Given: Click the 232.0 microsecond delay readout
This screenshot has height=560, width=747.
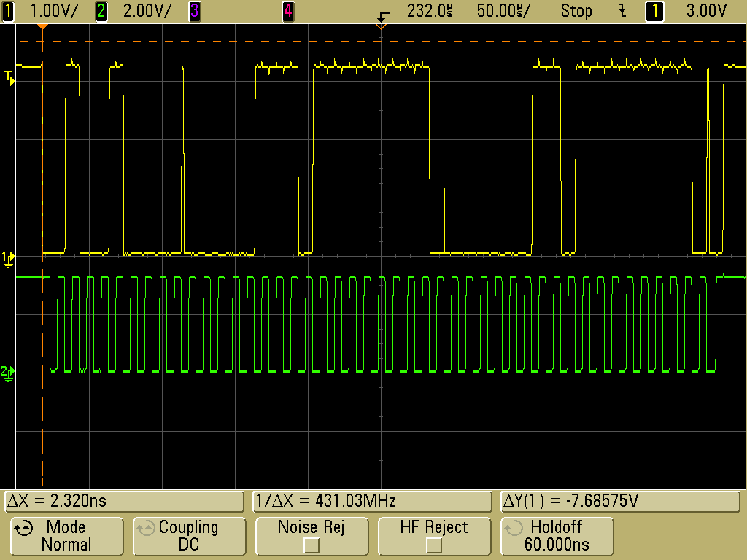Looking at the screenshot, I should point(429,10).
